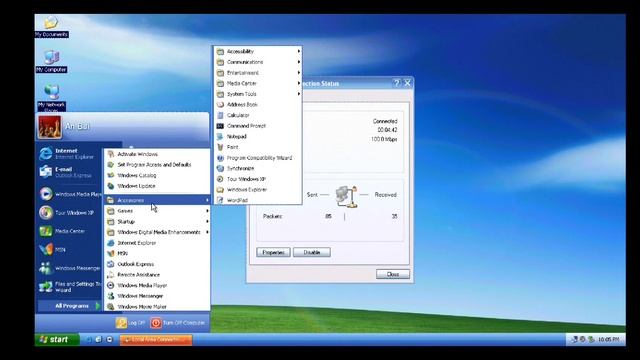Click Windows Media Player in programs list
The image size is (640, 360).
(x=157, y=285)
